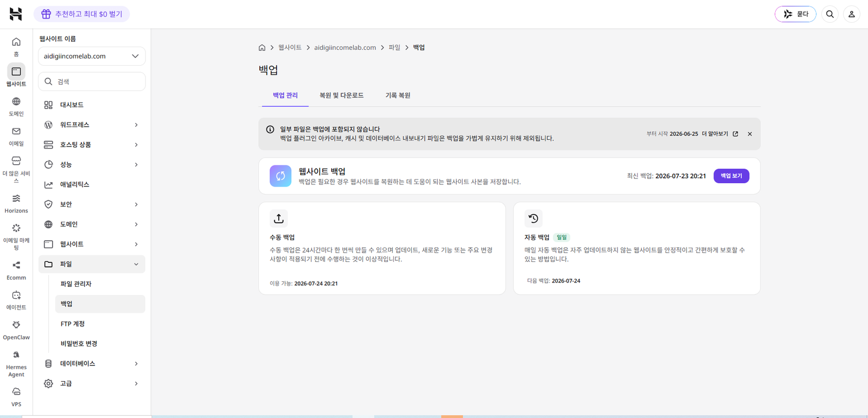Click the 추천하고 최대 $0 벌기 referral button
Image resolution: width=868 pixels, height=418 pixels.
click(82, 14)
